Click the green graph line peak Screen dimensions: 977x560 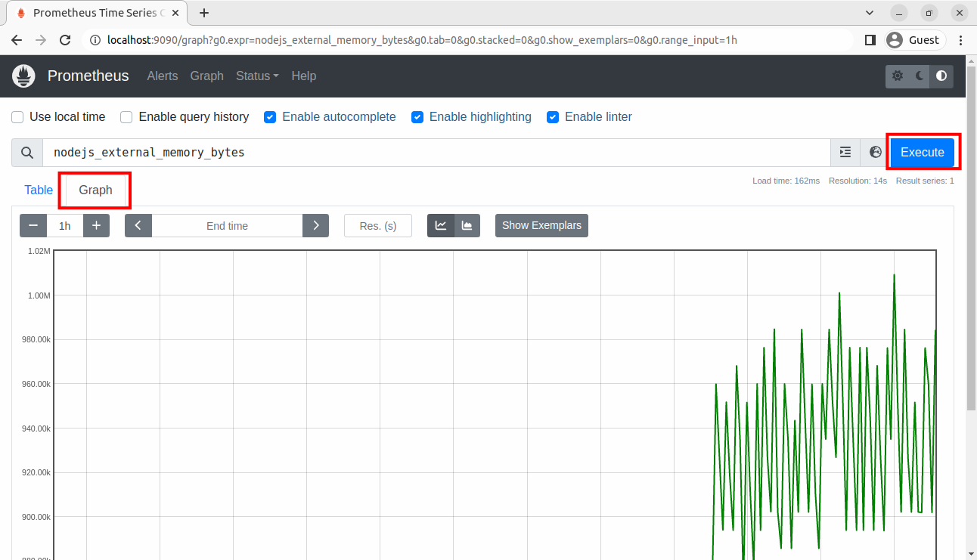[894, 276]
